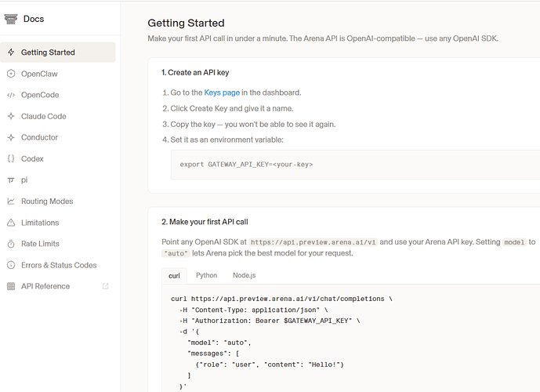This screenshot has width=540, height=392.
Task: Click the lightning bolt icon beside Getting Started
Action: (x=11, y=53)
